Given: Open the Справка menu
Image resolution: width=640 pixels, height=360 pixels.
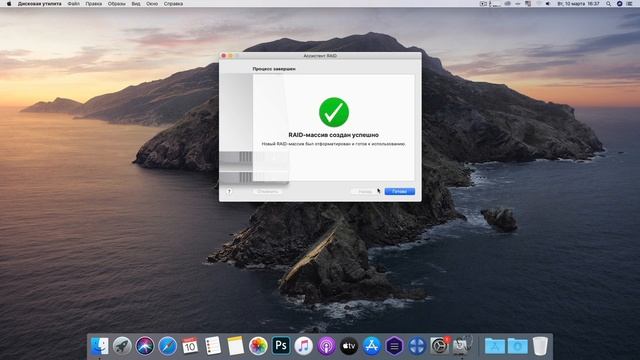Looking at the screenshot, I should [173, 4].
